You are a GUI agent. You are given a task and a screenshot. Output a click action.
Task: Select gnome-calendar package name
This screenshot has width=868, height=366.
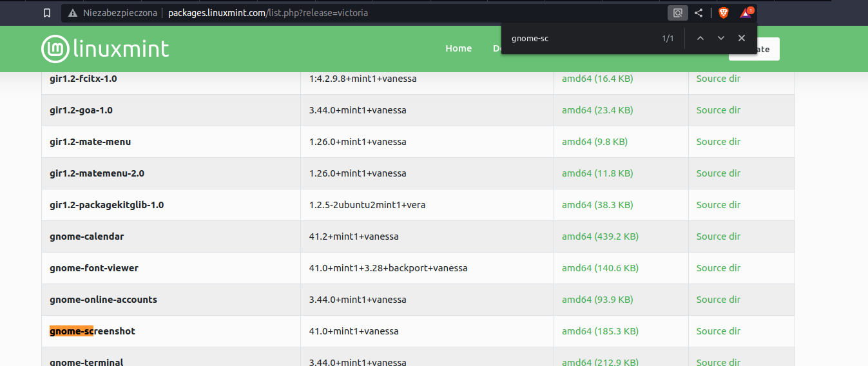[x=87, y=236]
